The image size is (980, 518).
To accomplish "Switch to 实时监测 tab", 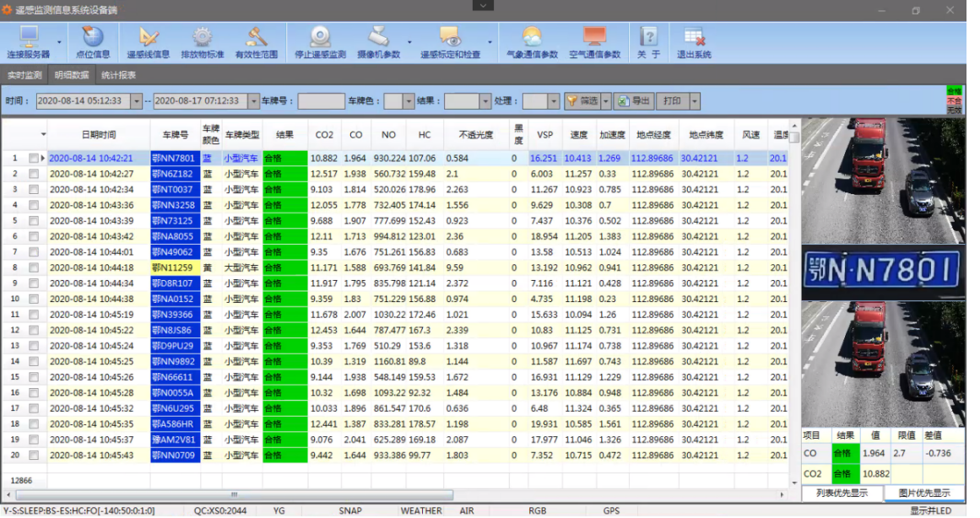I will click(24, 75).
